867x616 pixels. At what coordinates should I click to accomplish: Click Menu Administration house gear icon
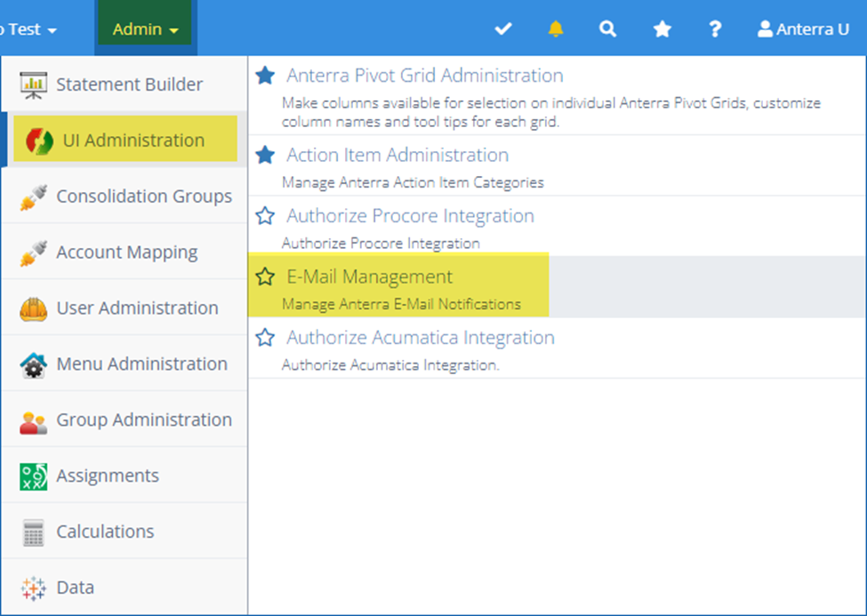click(x=34, y=365)
